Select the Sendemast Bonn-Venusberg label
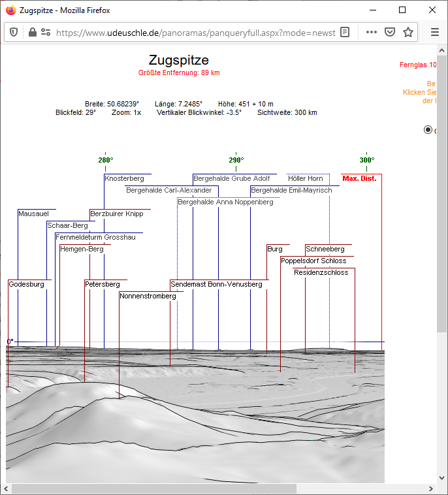The height and width of the screenshot is (495, 448). point(216,284)
